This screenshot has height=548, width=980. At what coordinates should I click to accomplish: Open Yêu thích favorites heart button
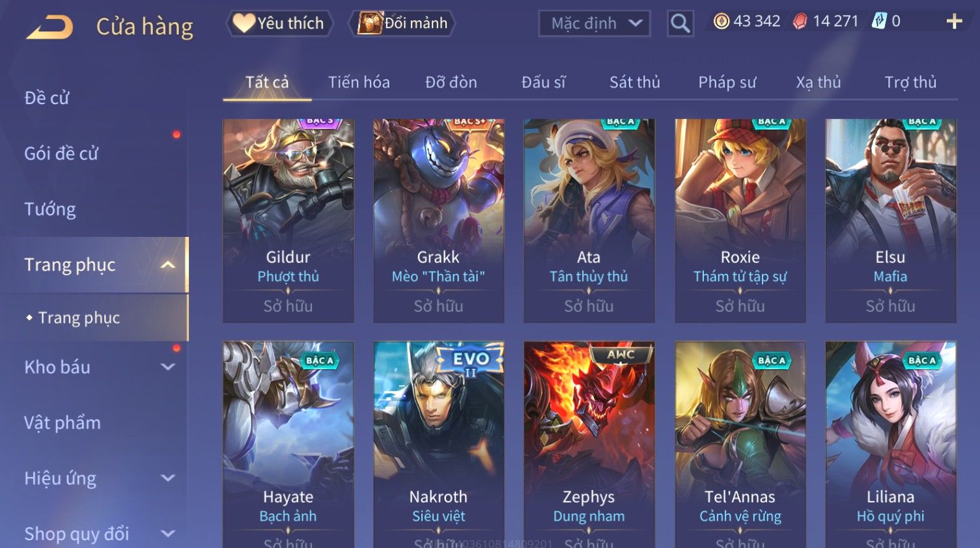click(279, 23)
